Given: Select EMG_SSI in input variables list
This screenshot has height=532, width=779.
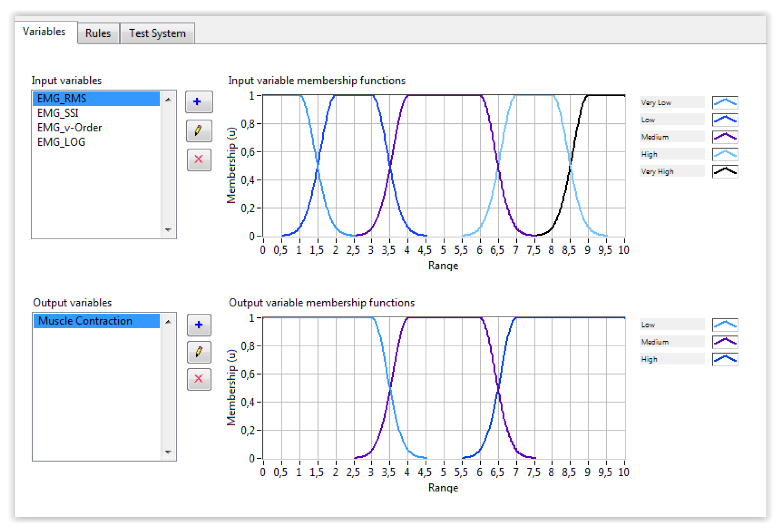Looking at the screenshot, I should 58,113.
